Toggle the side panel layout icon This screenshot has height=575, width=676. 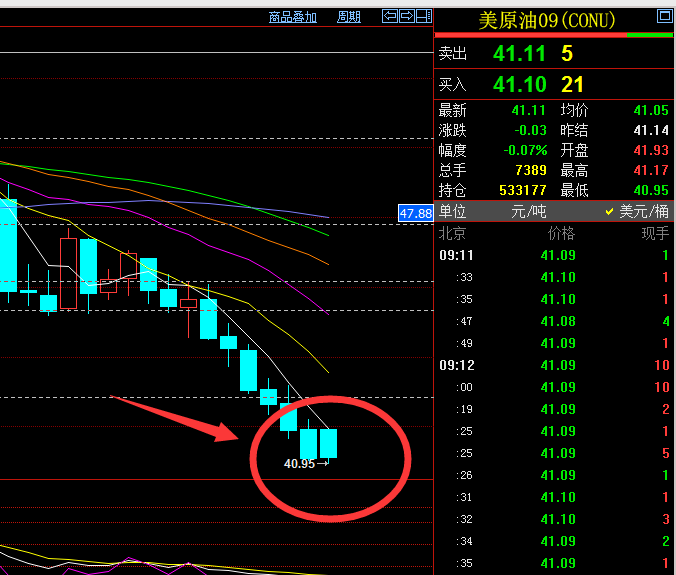[423, 16]
